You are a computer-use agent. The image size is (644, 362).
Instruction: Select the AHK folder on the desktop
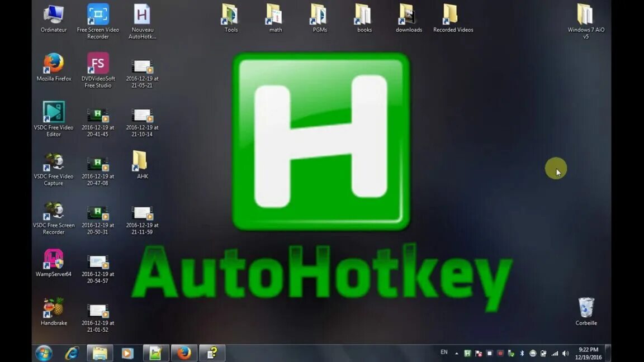(x=142, y=165)
